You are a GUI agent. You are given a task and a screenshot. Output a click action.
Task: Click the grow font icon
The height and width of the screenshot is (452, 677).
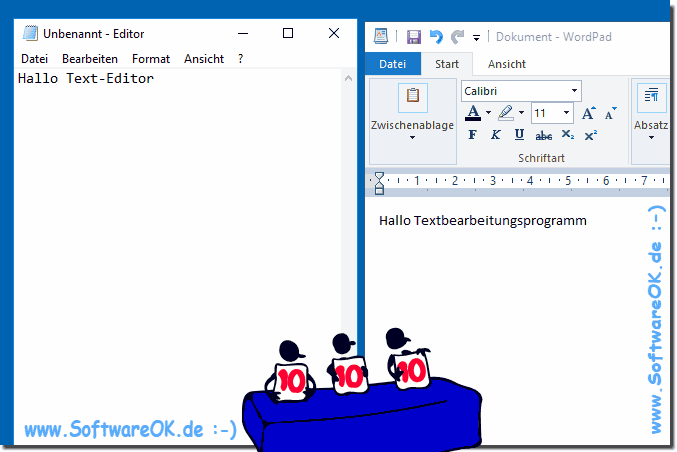tap(588, 113)
